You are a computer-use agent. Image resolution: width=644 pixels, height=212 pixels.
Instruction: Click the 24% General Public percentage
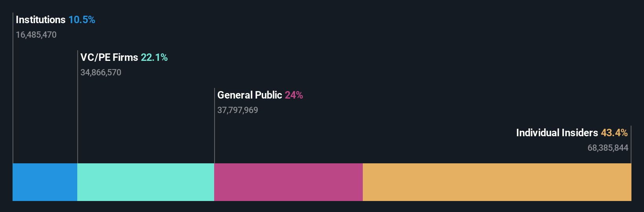click(294, 95)
